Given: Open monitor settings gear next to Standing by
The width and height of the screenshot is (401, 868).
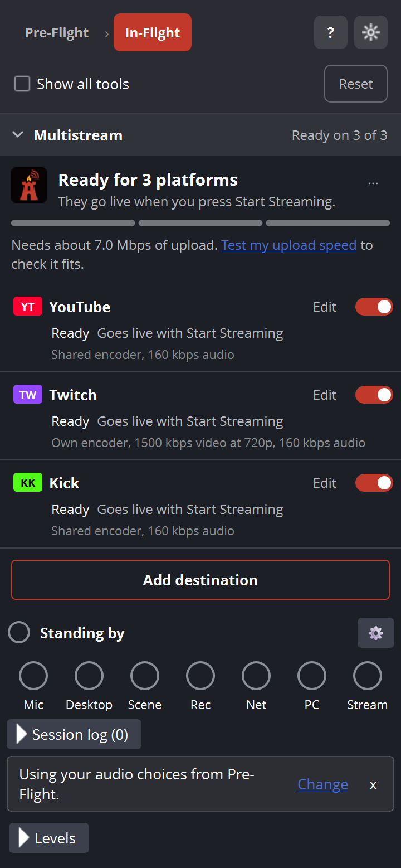Looking at the screenshot, I should coord(376,633).
